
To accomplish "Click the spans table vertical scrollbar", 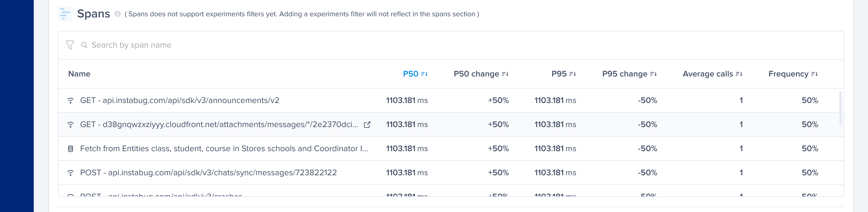I will 840,108.
